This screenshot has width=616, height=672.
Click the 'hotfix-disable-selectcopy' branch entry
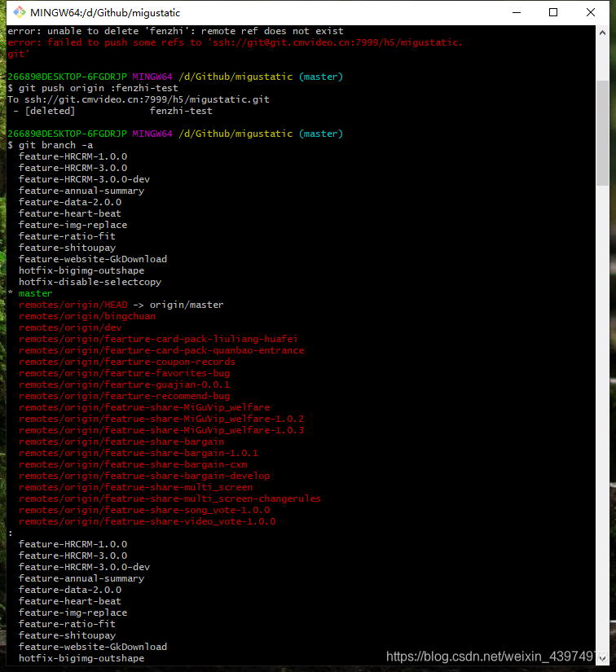point(90,282)
